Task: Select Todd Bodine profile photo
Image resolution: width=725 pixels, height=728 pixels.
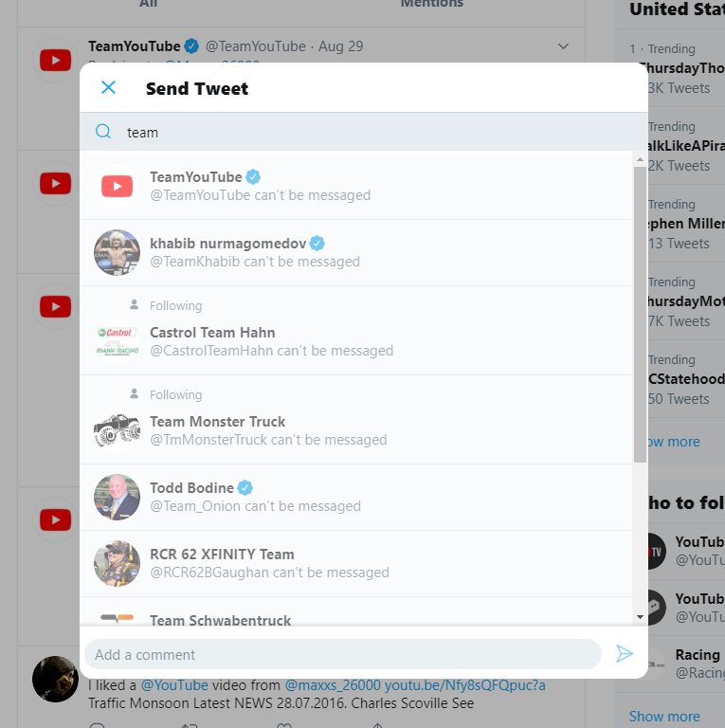Action: 117,498
